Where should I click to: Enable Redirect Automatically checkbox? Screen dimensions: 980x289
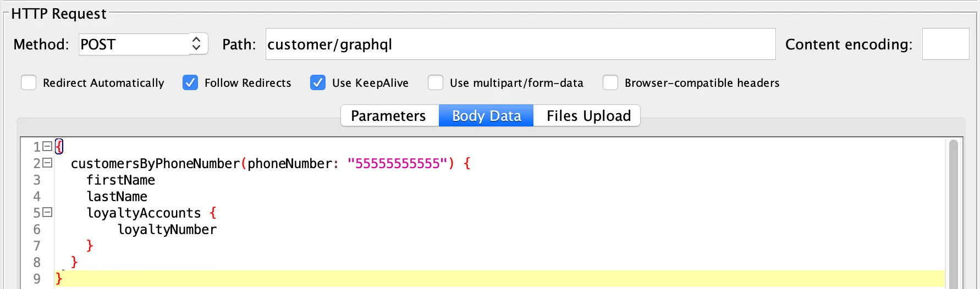(x=29, y=82)
